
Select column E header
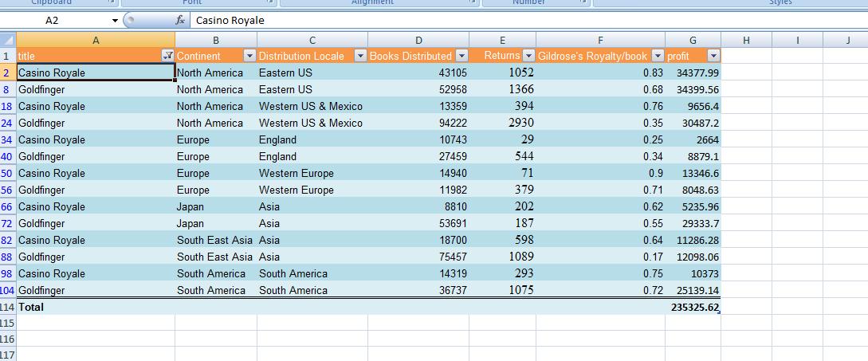coord(502,40)
